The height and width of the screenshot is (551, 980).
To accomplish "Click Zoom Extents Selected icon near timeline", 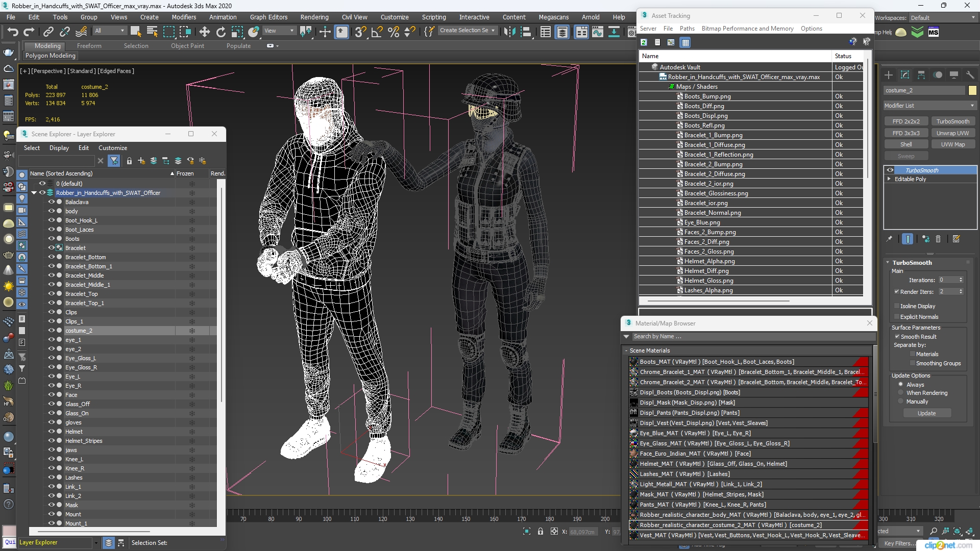I will pyautogui.click(x=957, y=531).
